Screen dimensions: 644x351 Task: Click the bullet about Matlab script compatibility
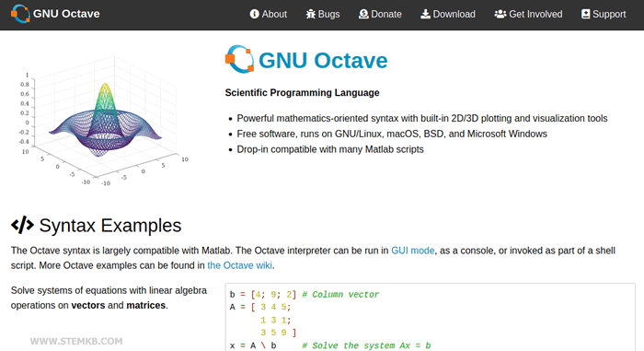[x=330, y=149]
